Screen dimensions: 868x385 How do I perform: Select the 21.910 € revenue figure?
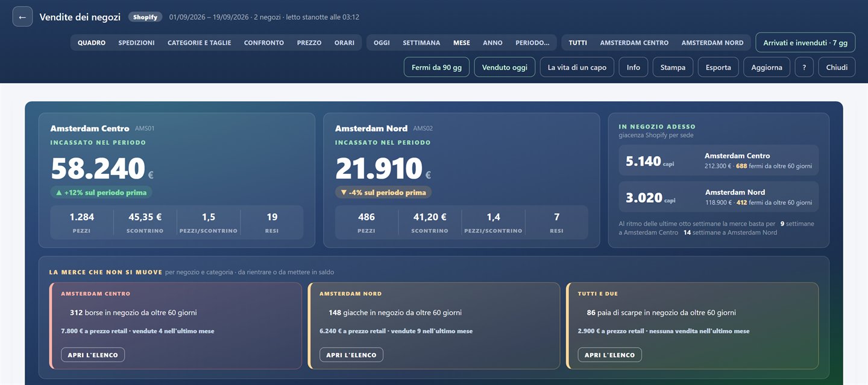(x=383, y=169)
